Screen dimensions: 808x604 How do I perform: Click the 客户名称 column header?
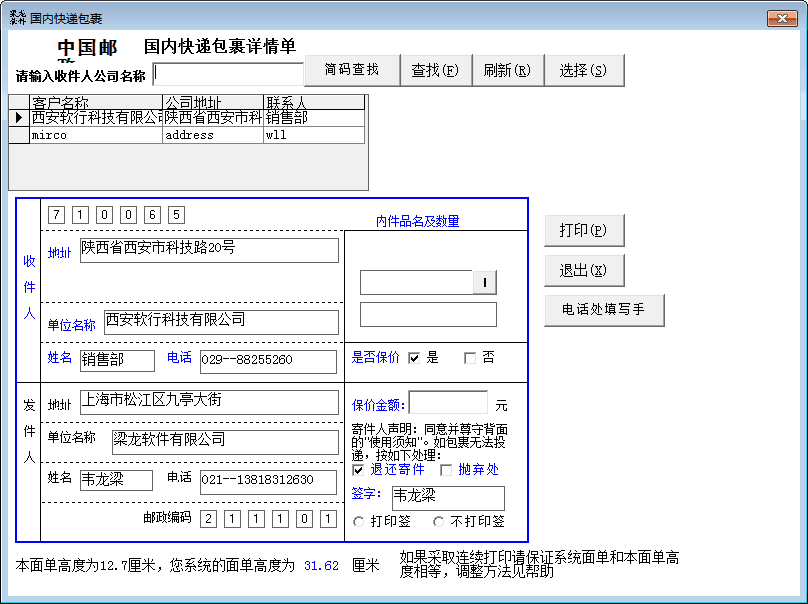point(96,102)
